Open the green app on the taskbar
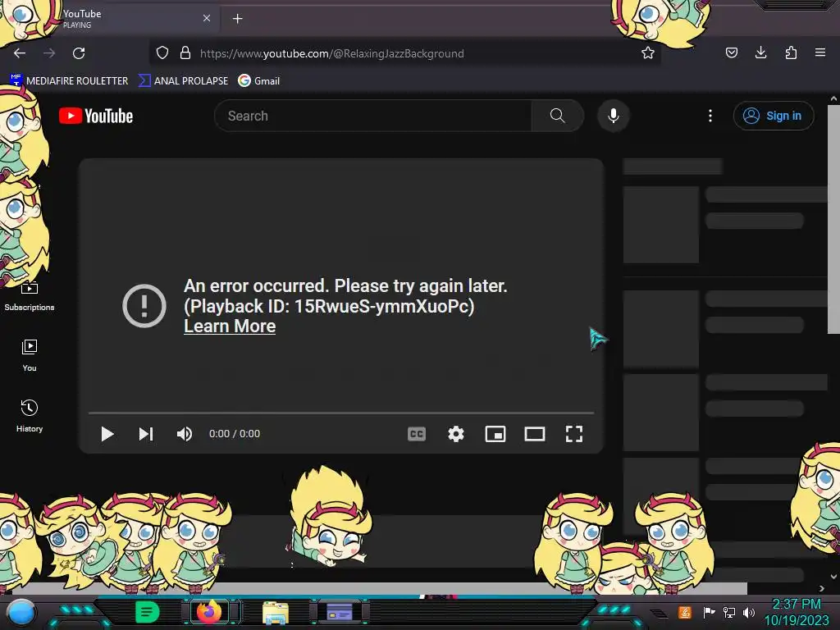This screenshot has width=840, height=630. click(148, 612)
